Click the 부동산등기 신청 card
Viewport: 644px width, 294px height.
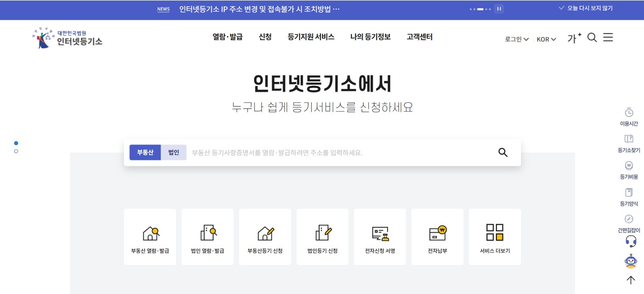point(265,232)
